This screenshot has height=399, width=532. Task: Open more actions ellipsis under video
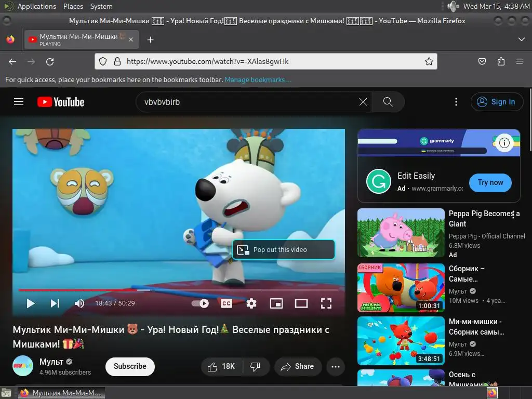coord(336,366)
